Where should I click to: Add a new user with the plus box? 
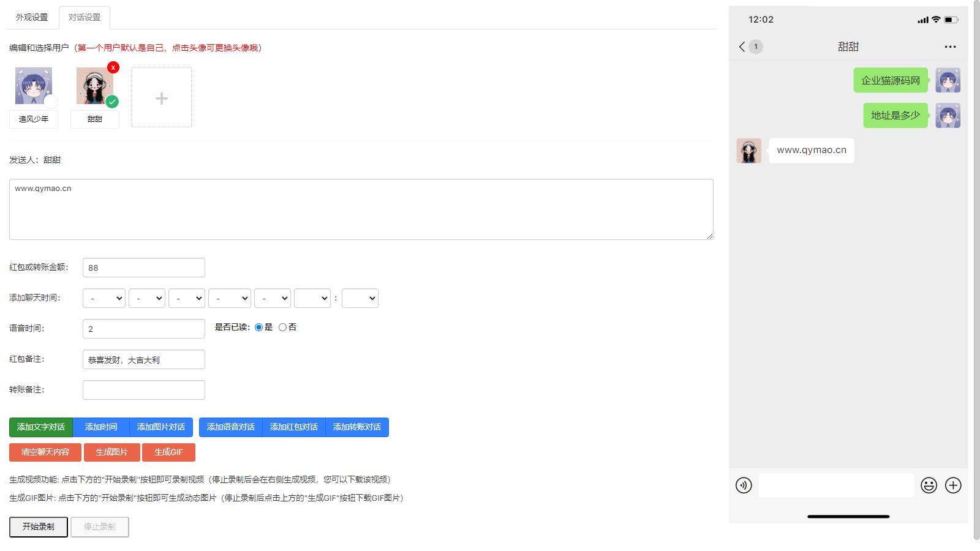[162, 97]
